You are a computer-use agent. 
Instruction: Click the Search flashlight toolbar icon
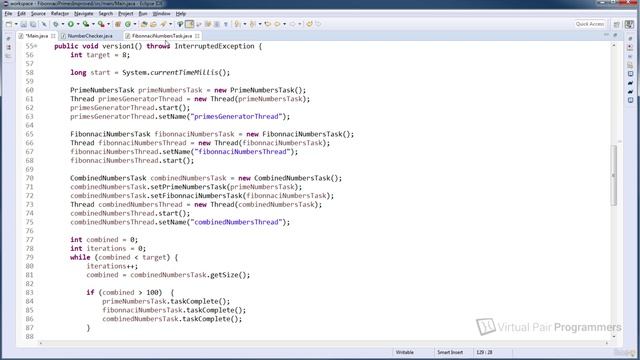(x=163, y=24)
